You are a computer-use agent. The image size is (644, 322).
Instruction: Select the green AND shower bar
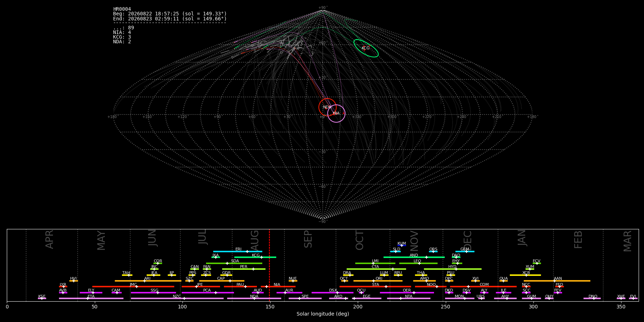click(414, 257)
